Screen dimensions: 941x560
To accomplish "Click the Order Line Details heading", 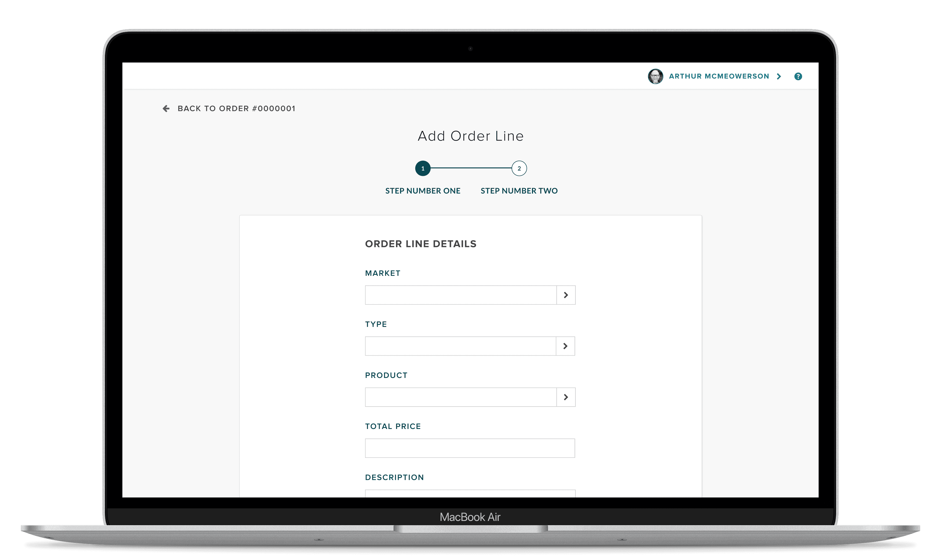I will pos(420,244).
